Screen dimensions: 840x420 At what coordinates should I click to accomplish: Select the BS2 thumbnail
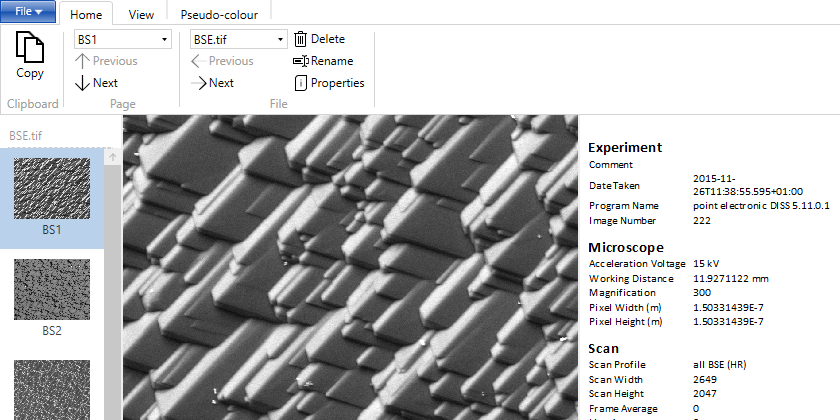pos(52,290)
